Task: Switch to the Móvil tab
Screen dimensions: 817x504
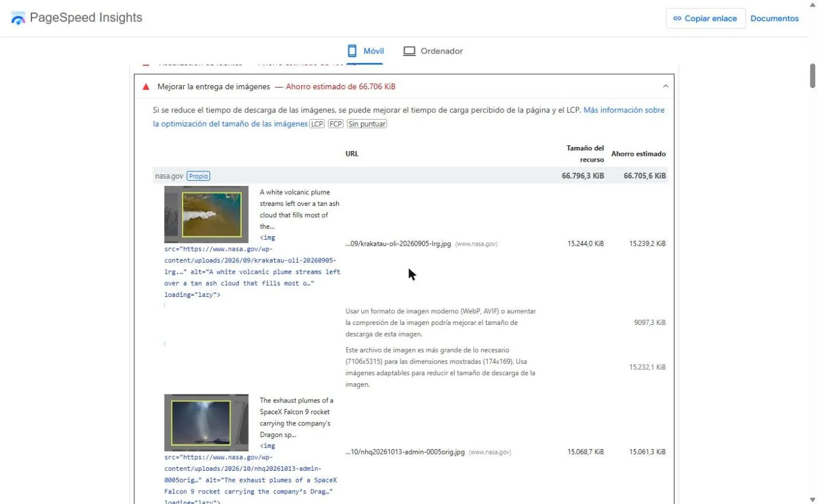Action: coord(366,51)
